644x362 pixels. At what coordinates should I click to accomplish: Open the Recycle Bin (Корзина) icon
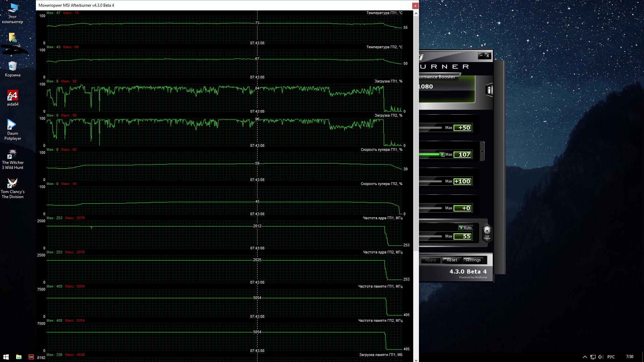coord(12,67)
